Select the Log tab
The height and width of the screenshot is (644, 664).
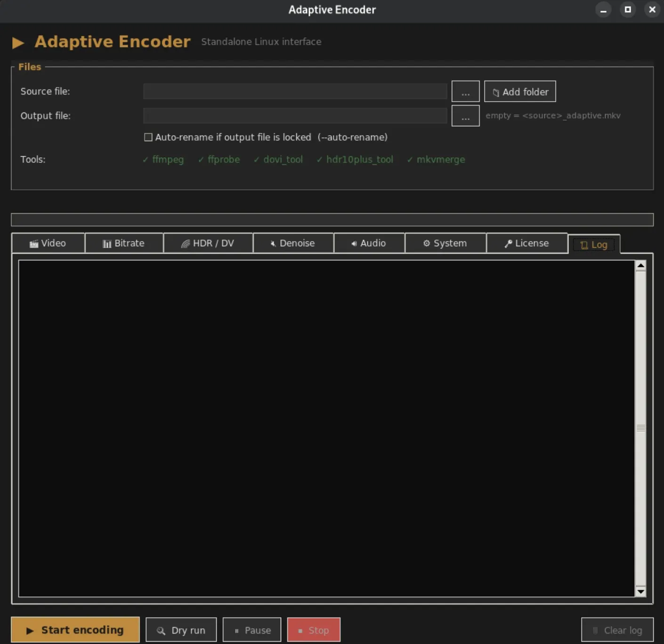[594, 244]
